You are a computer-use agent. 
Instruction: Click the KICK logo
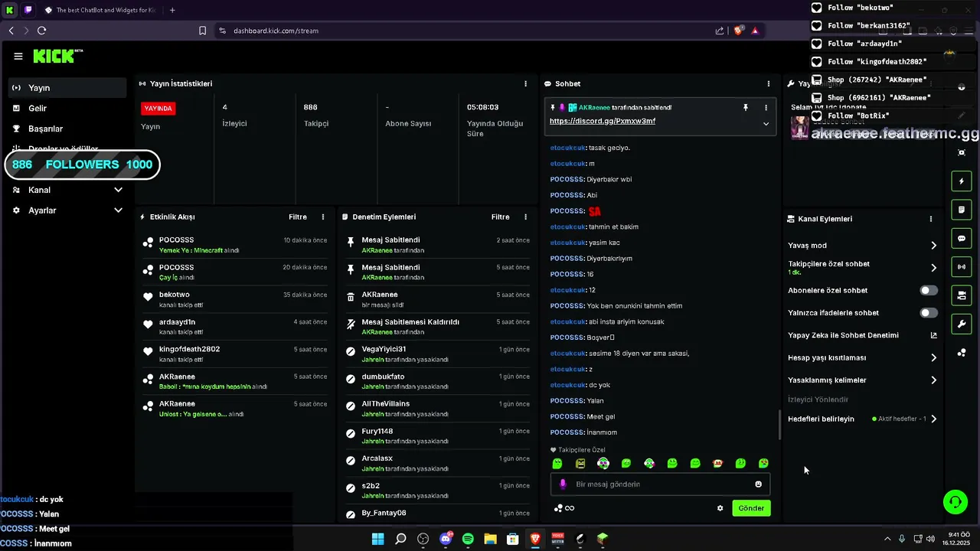57,56
